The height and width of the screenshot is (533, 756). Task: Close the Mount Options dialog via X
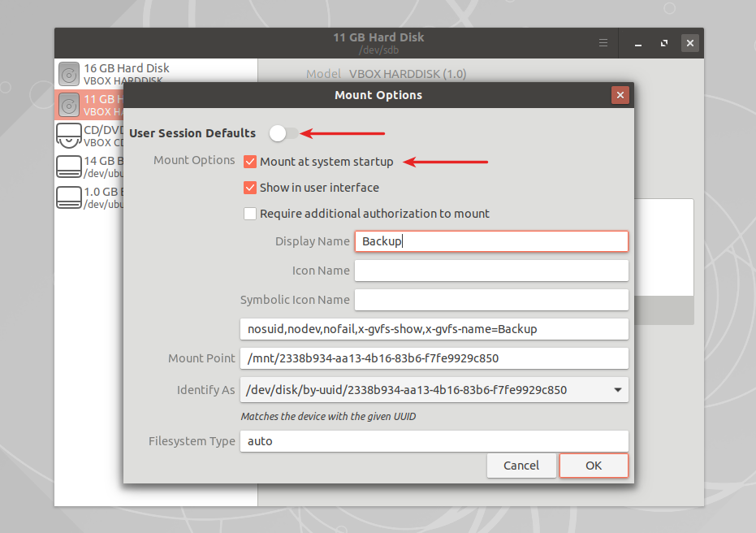click(x=620, y=94)
